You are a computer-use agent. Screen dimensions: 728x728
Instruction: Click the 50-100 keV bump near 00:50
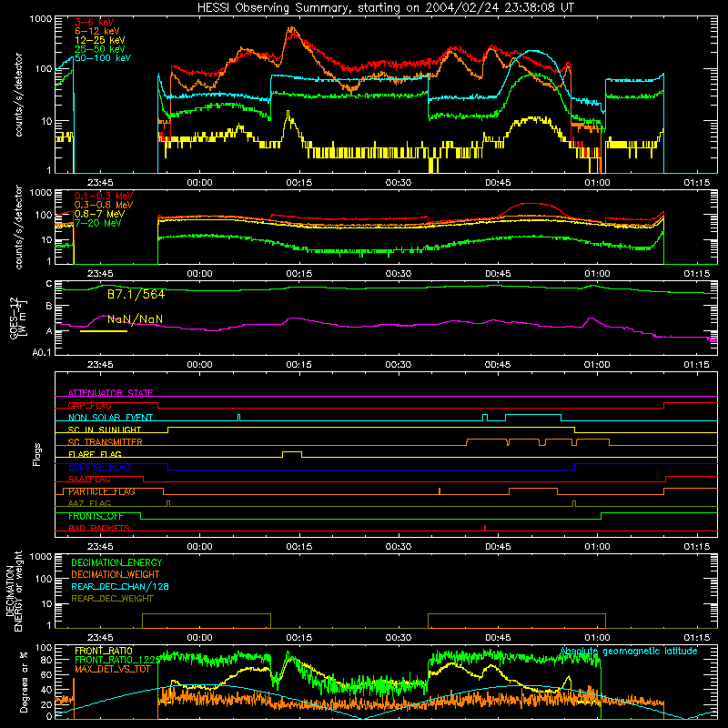coord(532,51)
